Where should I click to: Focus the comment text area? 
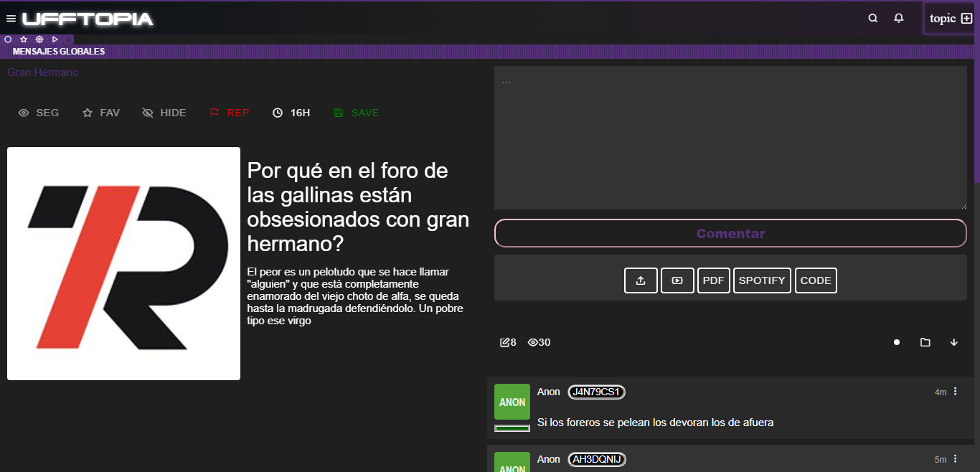730,138
